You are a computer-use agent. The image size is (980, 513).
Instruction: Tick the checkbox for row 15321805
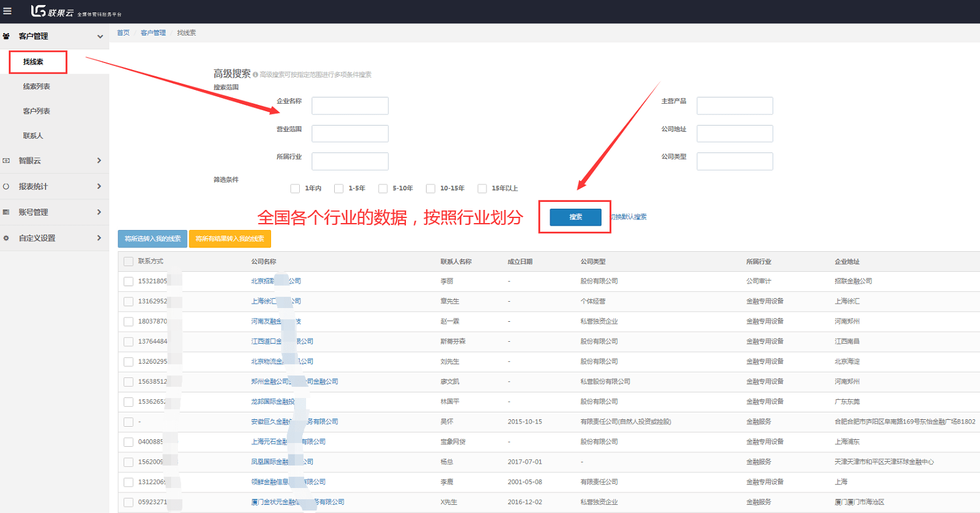point(128,282)
